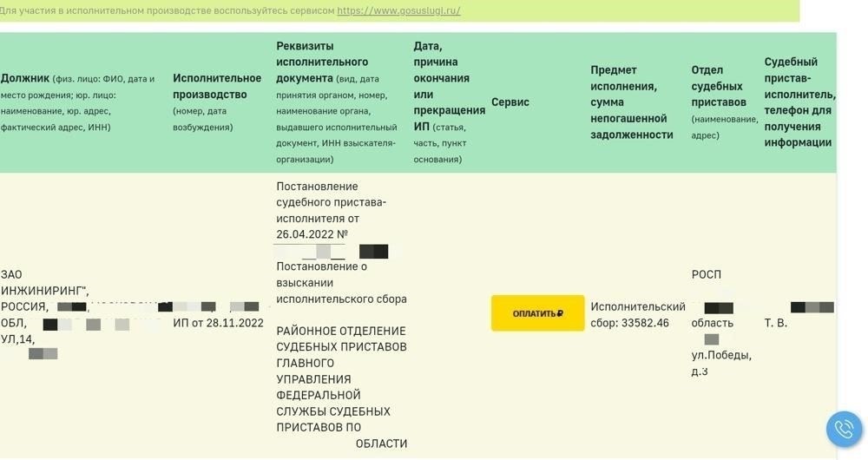The width and height of the screenshot is (868, 460).
Task: Select the ЗАО ИНЖИНИРИНГ debtor name
Action: (x=44, y=282)
